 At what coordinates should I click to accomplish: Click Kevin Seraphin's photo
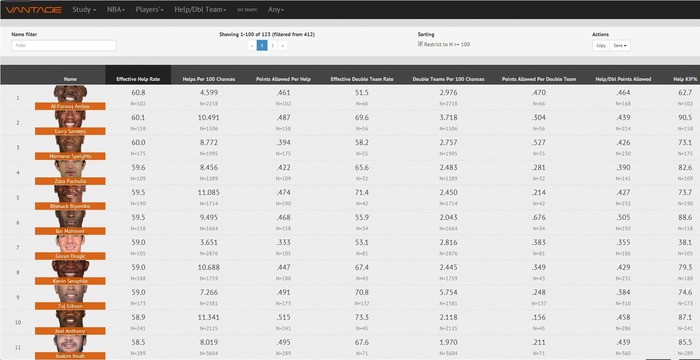tap(70, 269)
